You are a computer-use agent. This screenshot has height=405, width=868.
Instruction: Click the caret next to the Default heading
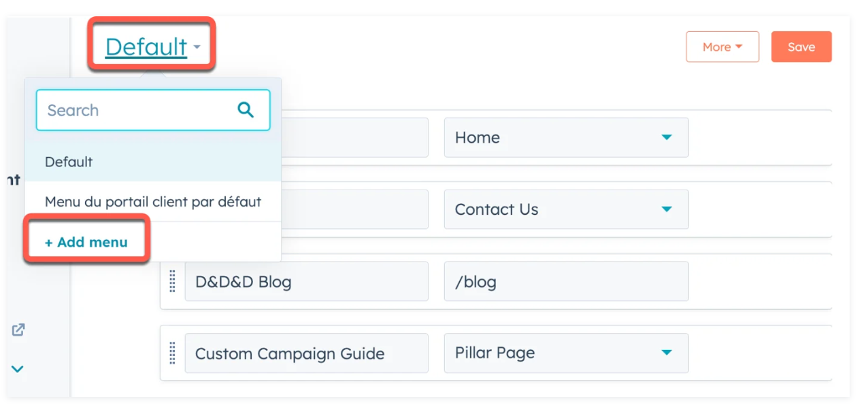197,48
